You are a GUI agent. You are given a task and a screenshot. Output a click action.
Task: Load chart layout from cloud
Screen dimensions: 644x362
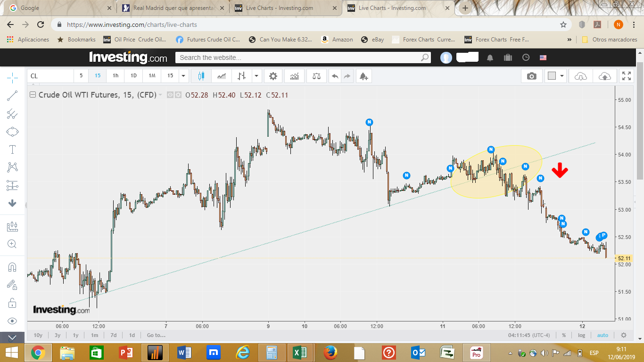[x=581, y=76]
